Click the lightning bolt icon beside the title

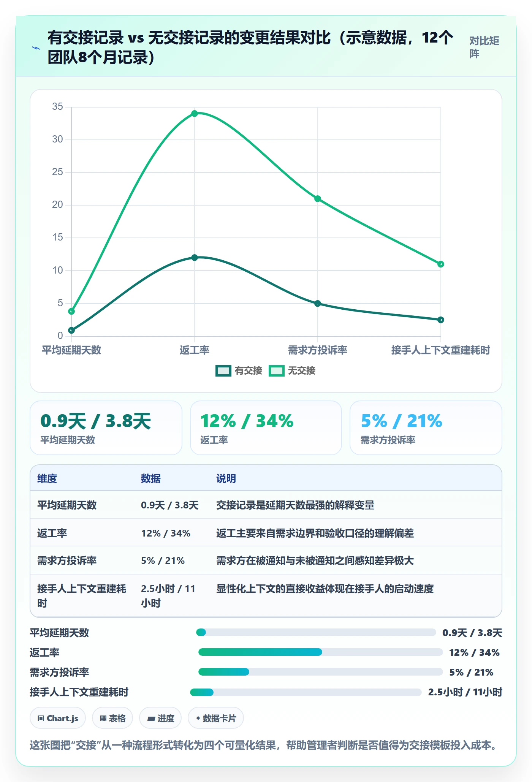click(36, 48)
